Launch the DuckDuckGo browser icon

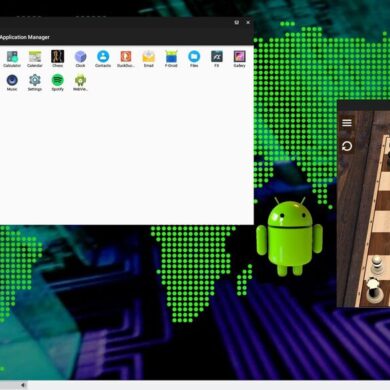point(126,56)
